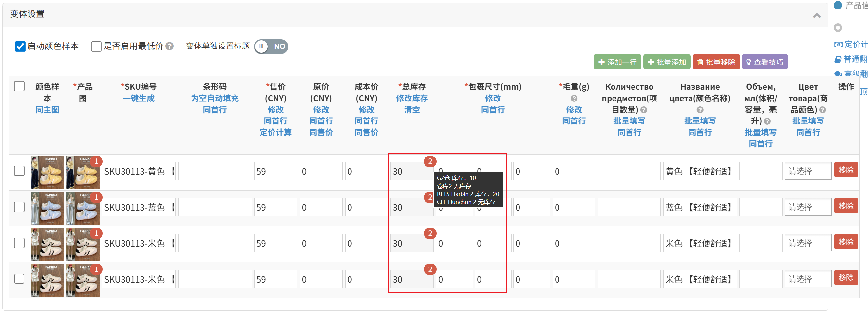Click 修改库存 link under 总库存
The height and width of the screenshot is (313, 868).
(411, 98)
